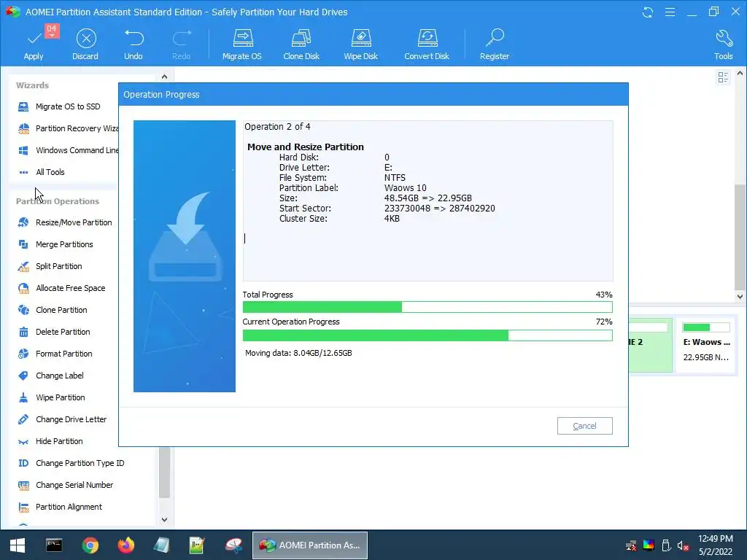The image size is (747, 560).
Task: Click the Register key icon
Action: point(495,38)
